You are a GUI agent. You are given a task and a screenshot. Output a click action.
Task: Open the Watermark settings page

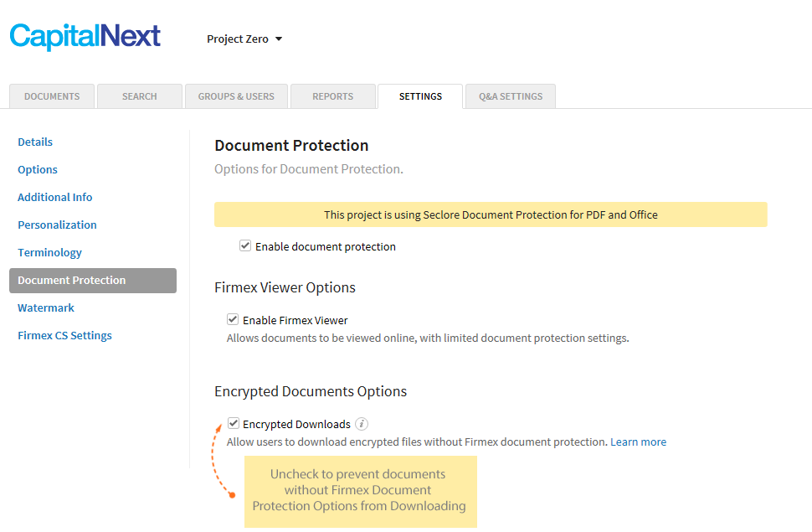coord(46,307)
